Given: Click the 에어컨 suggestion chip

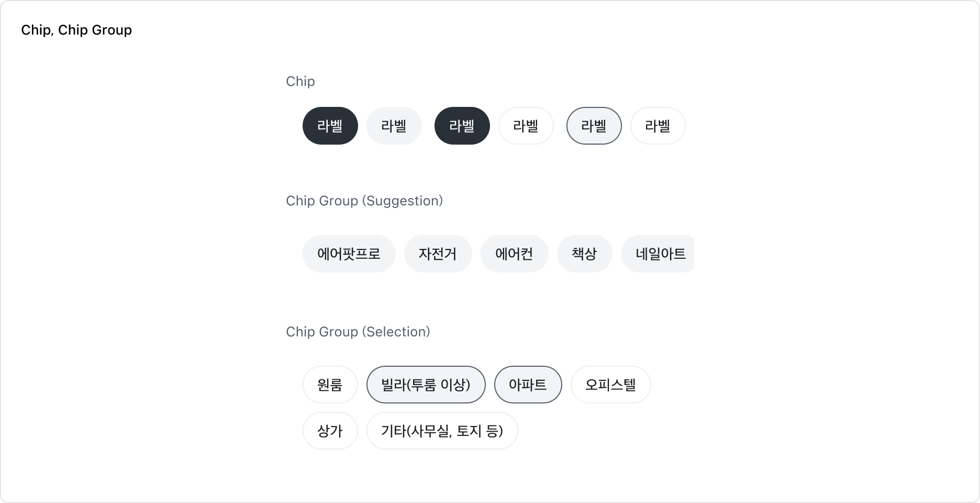Looking at the screenshot, I should pos(515,254).
